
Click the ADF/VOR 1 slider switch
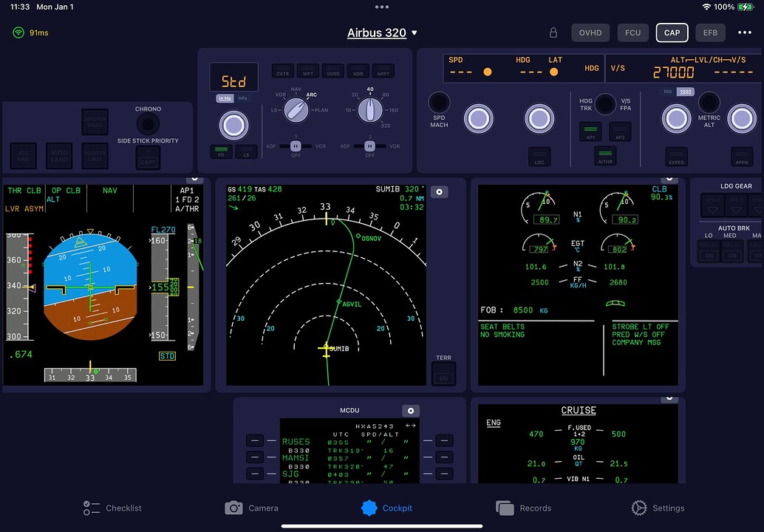296,146
